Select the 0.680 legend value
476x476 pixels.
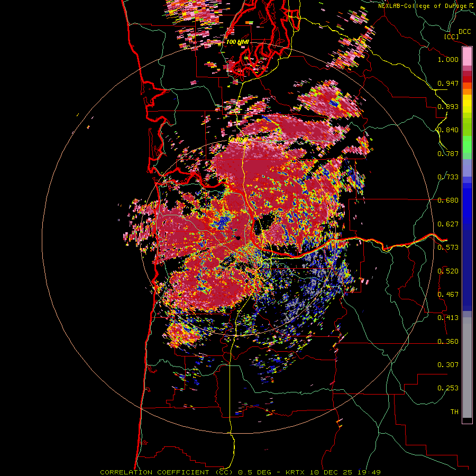point(448,200)
